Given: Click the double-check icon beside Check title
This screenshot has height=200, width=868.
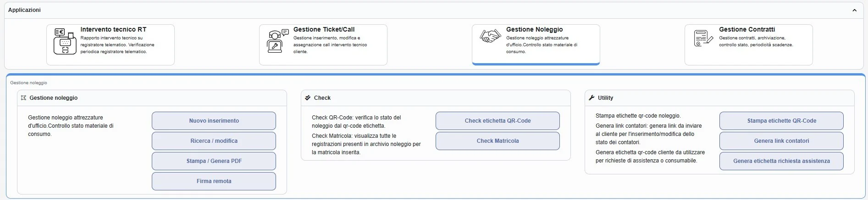Looking at the screenshot, I should pos(308,98).
